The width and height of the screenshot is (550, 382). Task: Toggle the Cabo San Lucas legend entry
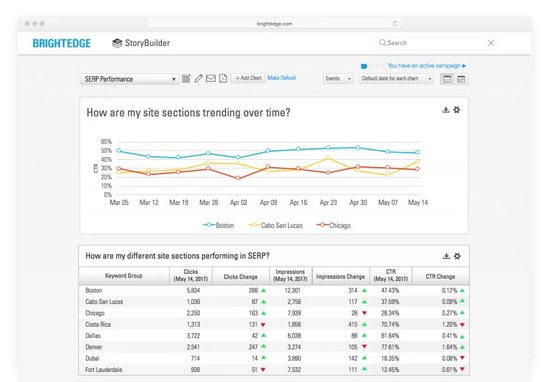[x=275, y=225]
